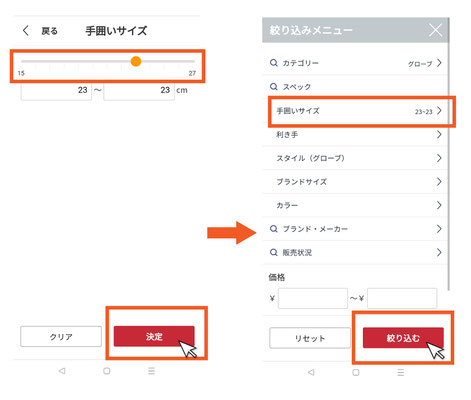Click the search icon beside スペック
The height and width of the screenshot is (400, 471).
[274, 87]
